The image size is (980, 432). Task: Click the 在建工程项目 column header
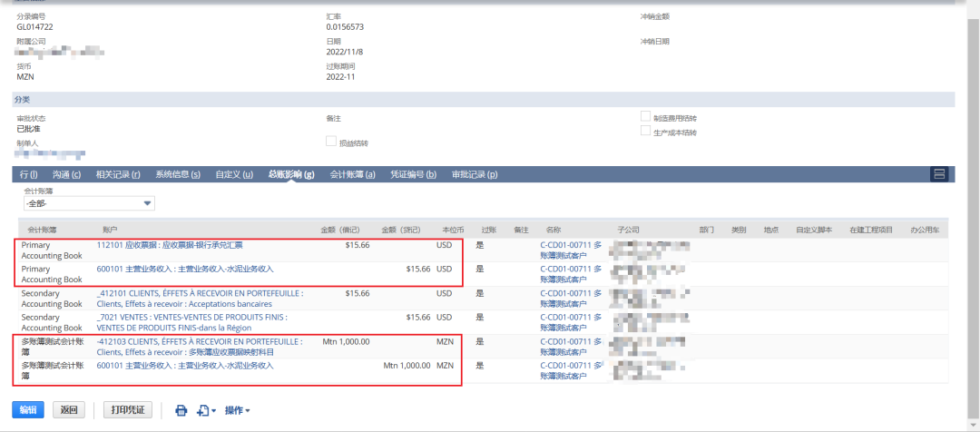872,230
